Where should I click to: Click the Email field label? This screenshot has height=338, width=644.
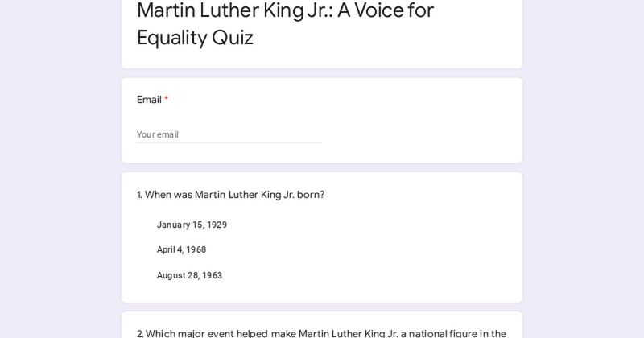(x=149, y=100)
